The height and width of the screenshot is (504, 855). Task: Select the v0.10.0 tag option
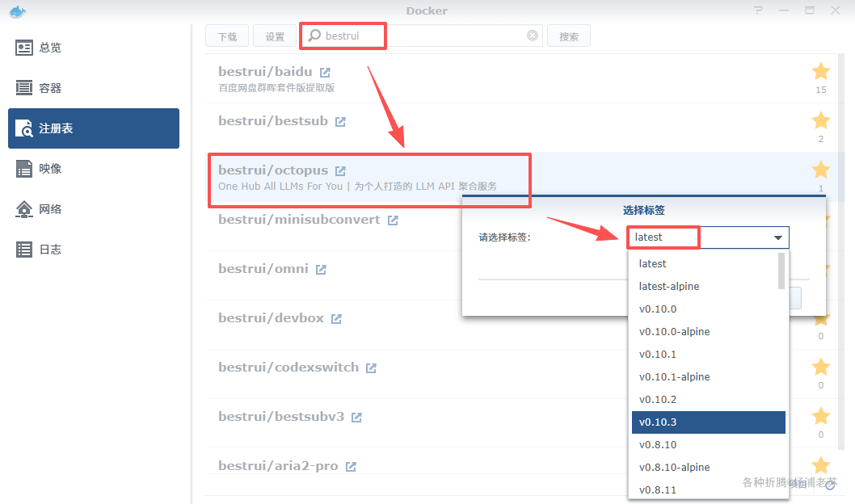(x=708, y=309)
